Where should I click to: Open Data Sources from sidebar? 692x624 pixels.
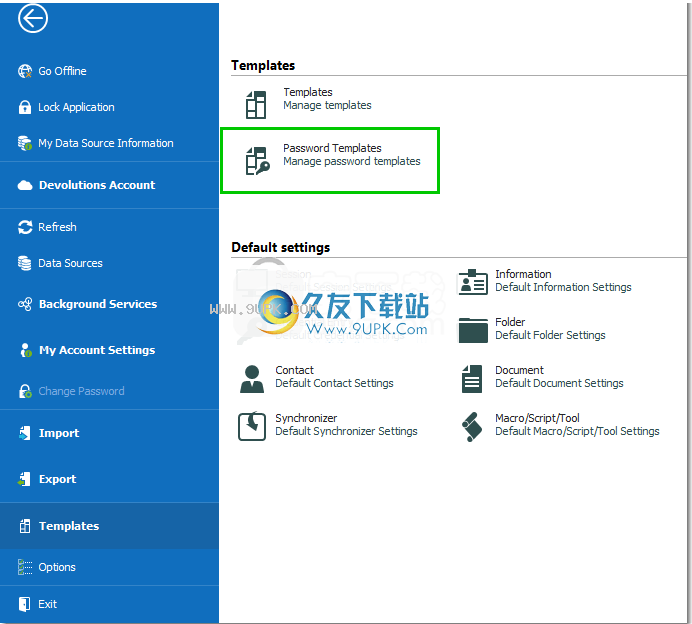point(109,263)
